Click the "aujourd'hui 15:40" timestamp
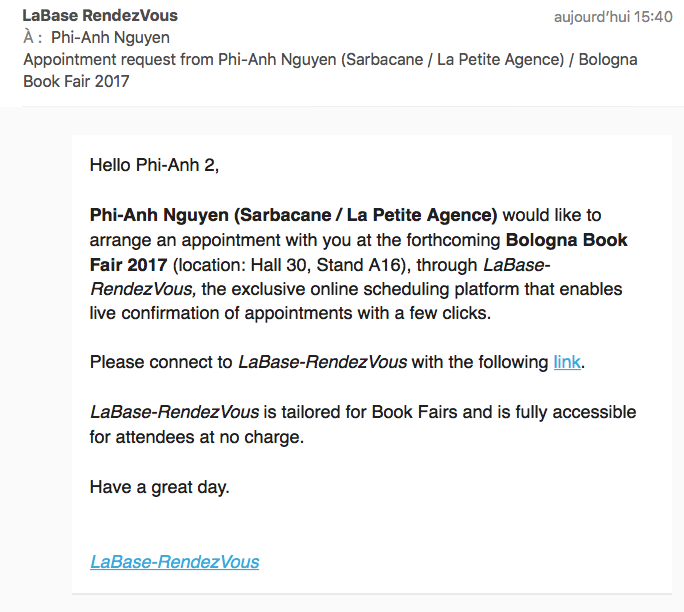684x612 pixels. pyautogui.click(x=613, y=17)
